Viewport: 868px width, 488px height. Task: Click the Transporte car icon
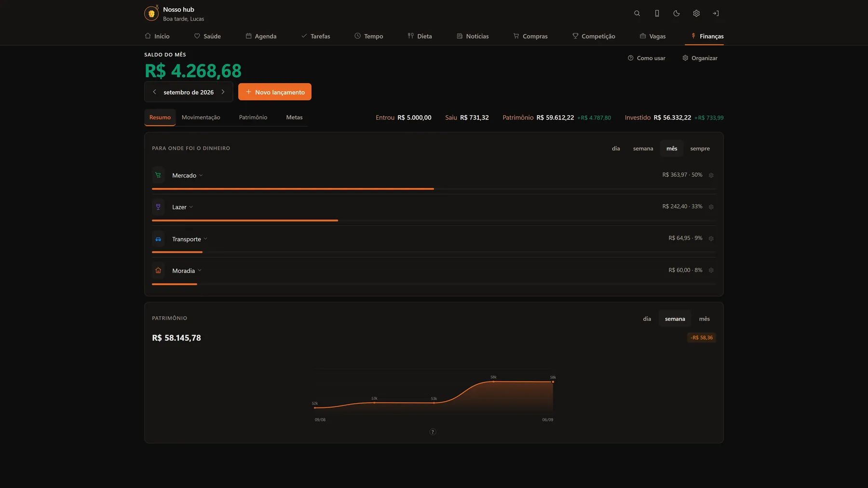click(158, 239)
